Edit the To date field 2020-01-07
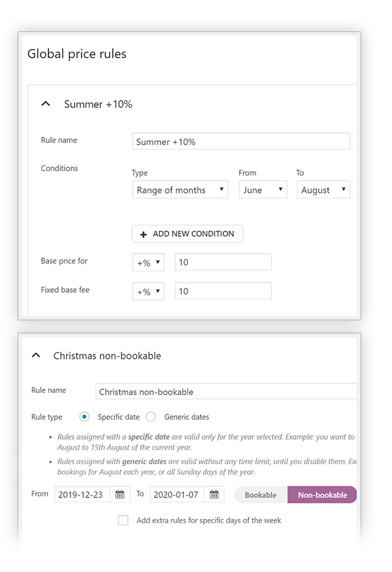Image resolution: width=392 pixels, height=572 pixels. 177,495
